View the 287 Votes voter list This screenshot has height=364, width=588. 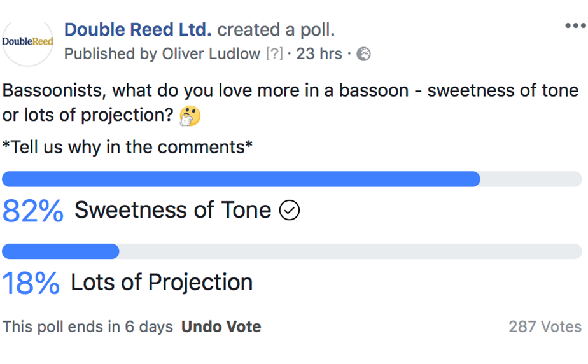click(x=545, y=327)
